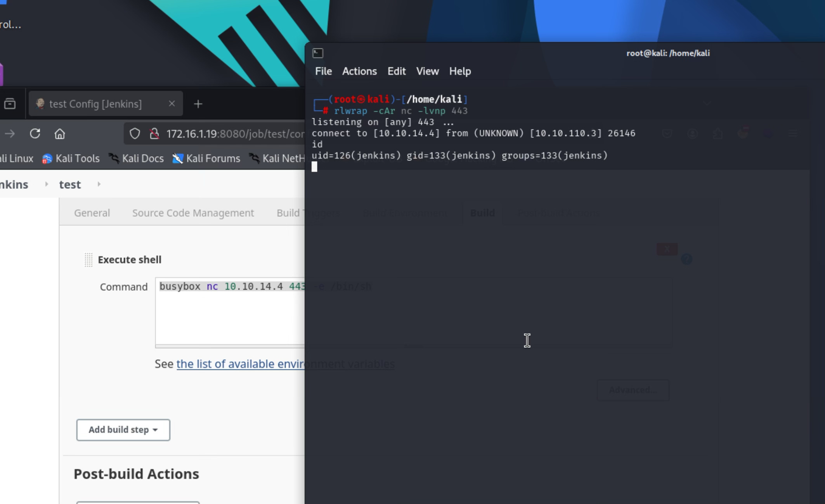This screenshot has width=825, height=504.
Task: Click the terminal window icon
Action: [x=318, y=53]
